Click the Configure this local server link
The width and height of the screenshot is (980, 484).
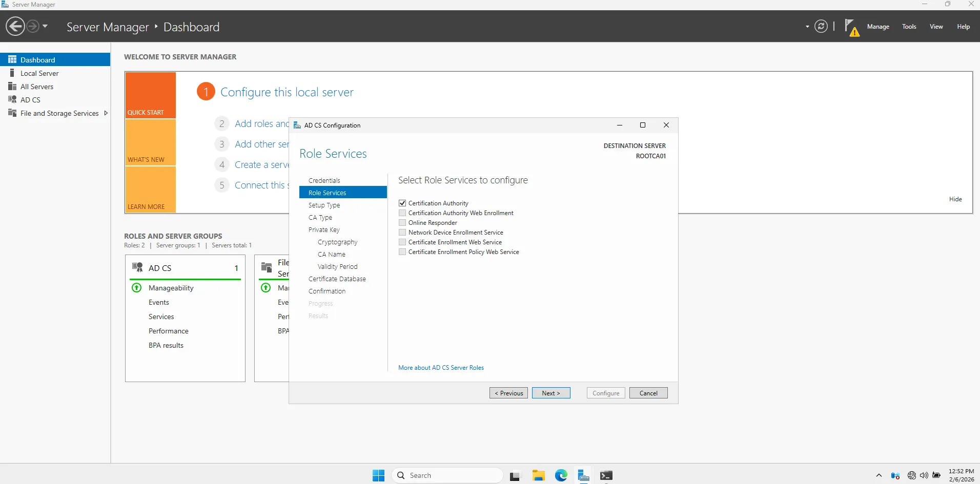[287, 92]
